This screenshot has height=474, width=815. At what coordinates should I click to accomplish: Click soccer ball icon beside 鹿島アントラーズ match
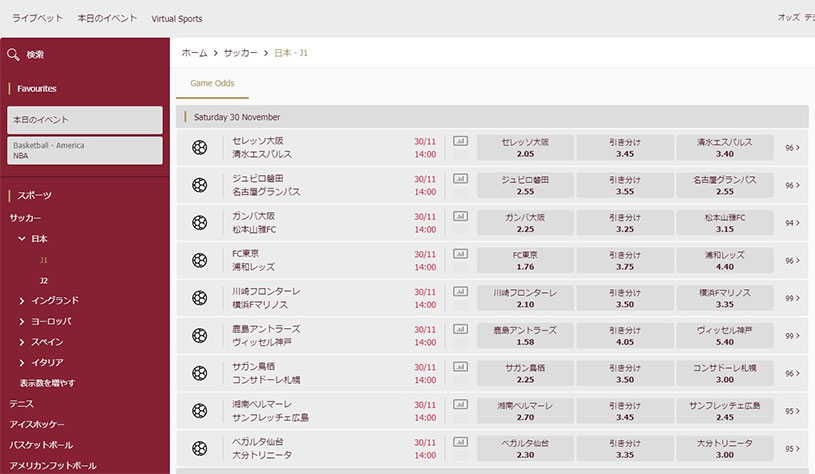tap(200, 335)
